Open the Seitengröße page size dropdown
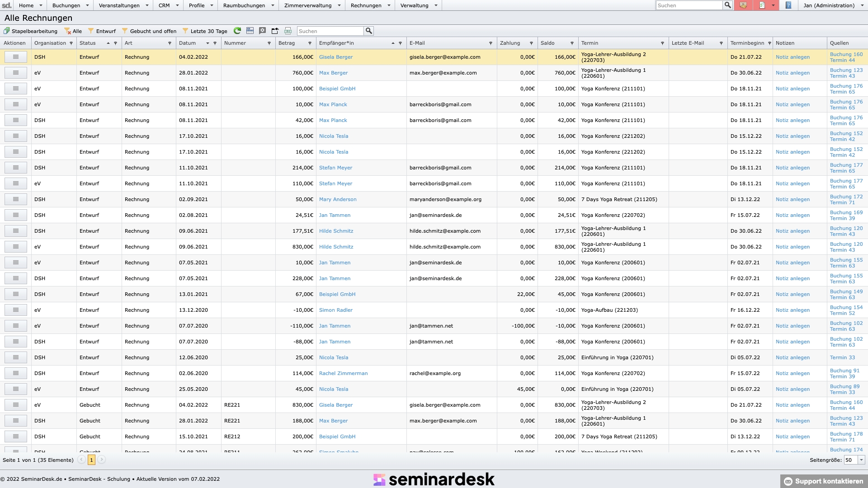The width and height of the screenshot is (868, 488). click(x=861, y=460)
